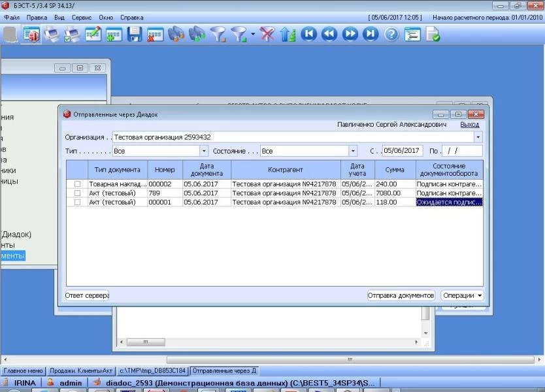Click the admin user status bar entry
This screenshot has height=392, width=545.
pos(66,383)
